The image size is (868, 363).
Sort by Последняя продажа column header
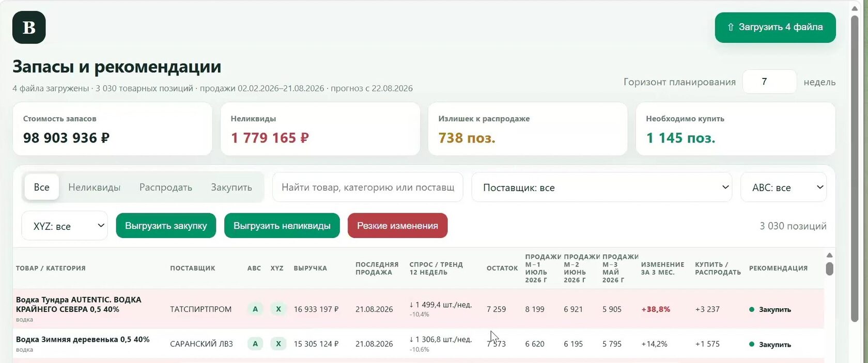pos(377,268)
